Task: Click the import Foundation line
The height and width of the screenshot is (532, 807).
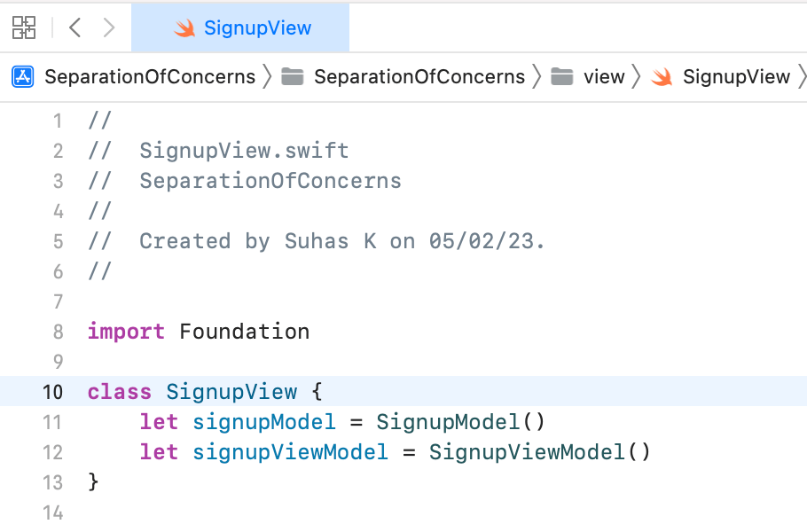Action: point(199,332)
